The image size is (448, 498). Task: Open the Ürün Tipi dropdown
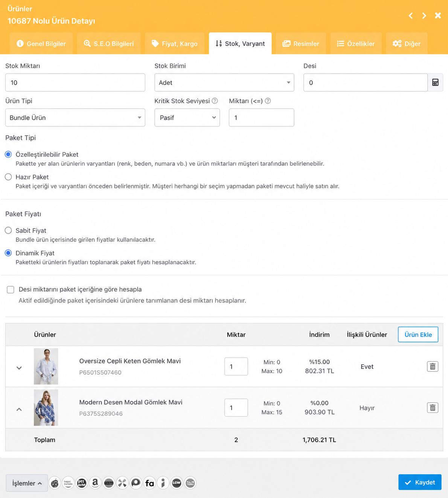coord(75,118)
